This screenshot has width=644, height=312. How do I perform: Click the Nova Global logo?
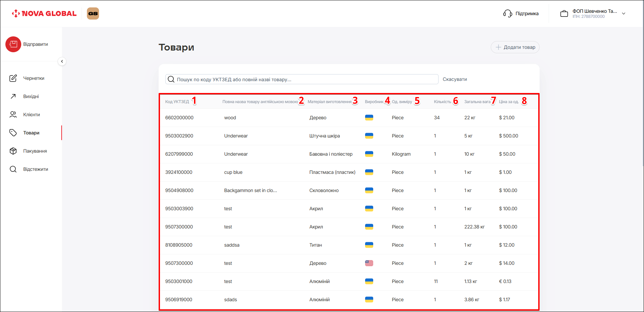44,13
